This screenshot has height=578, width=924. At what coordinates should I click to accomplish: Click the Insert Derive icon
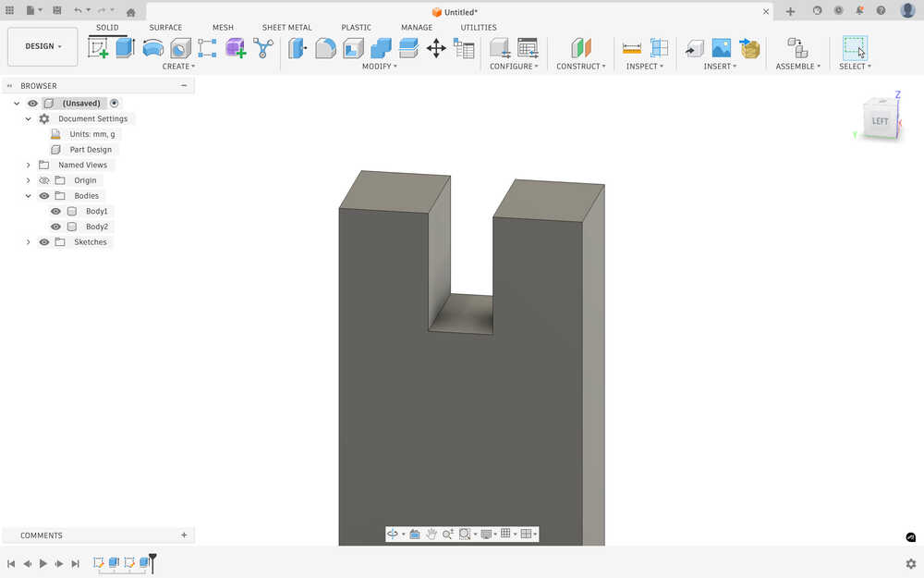click(694, 48)
